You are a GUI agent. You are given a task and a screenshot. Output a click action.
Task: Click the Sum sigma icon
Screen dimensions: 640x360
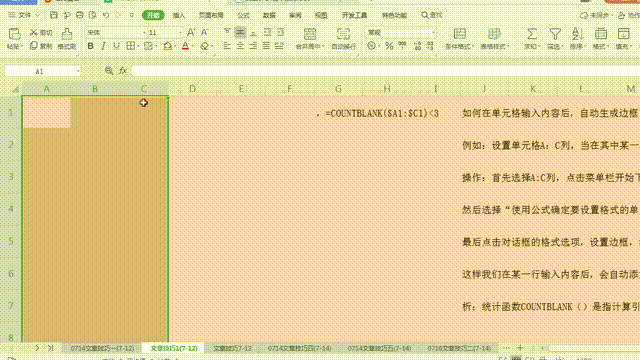[531, 34]
